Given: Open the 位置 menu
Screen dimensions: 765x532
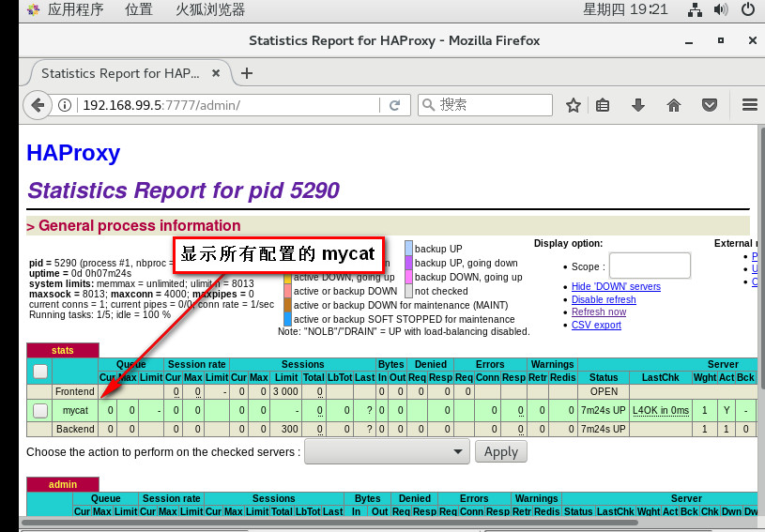Looking at the screenshot, I should pos(139,9).
